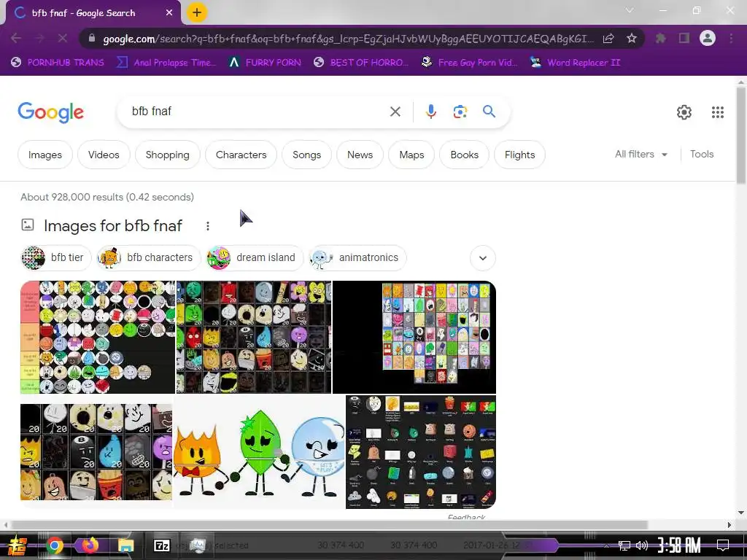Screen dimensions: 747x560
Task: Send Feedback on image results
Action: pyautogui.click(x=466, y=517)
